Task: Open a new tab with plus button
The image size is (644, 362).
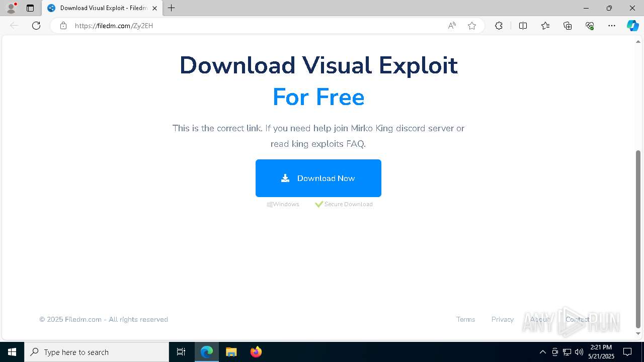Action: coord(172,8)
